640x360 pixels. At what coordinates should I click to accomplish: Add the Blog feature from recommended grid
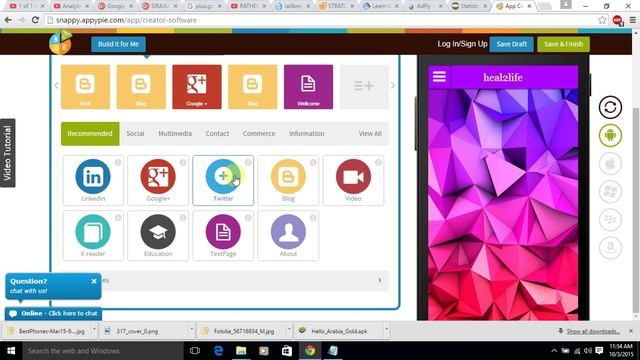coord(288,176)
